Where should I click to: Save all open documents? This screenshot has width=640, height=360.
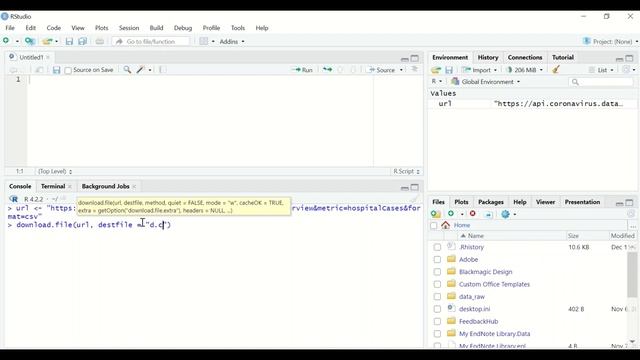coord(83,41)
